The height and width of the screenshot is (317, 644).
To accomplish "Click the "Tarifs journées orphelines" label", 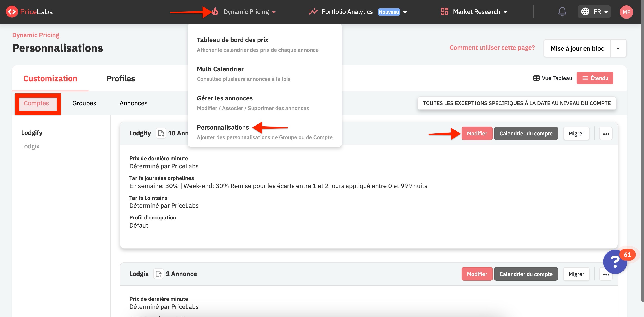I will 162,178.
